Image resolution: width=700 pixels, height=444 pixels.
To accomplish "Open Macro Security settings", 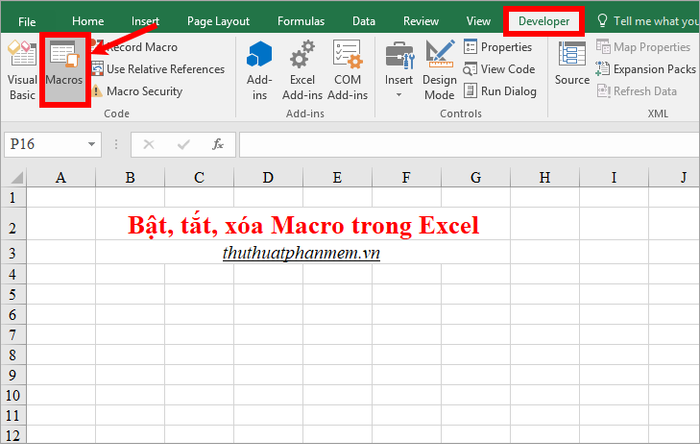I will pyautogui.click(x=138, y=91).
